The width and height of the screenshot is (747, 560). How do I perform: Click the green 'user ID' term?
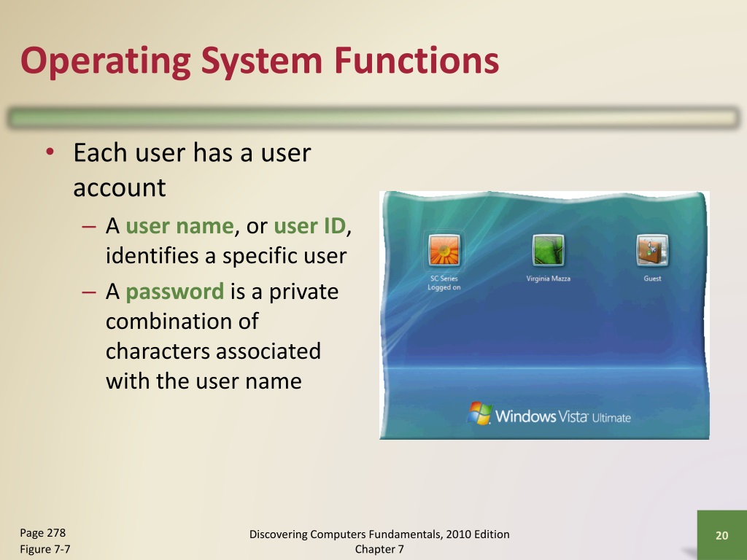(x=309, y=226)
